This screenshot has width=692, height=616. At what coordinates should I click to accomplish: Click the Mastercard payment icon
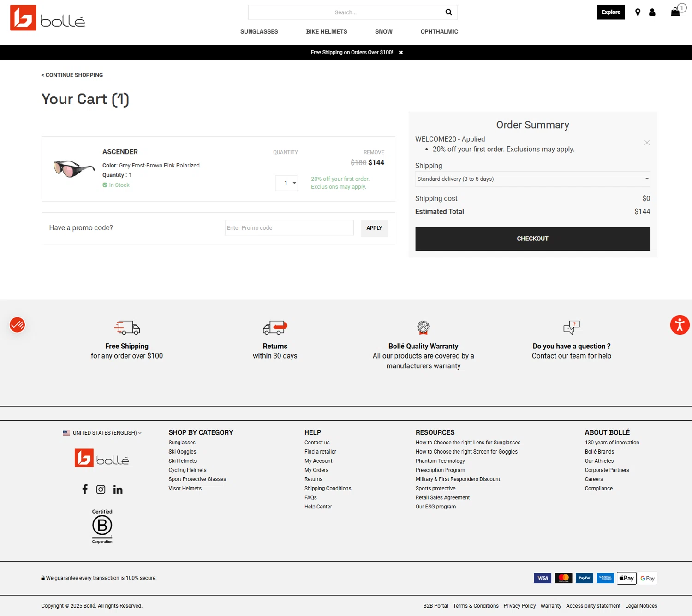[x=563, y=578]
